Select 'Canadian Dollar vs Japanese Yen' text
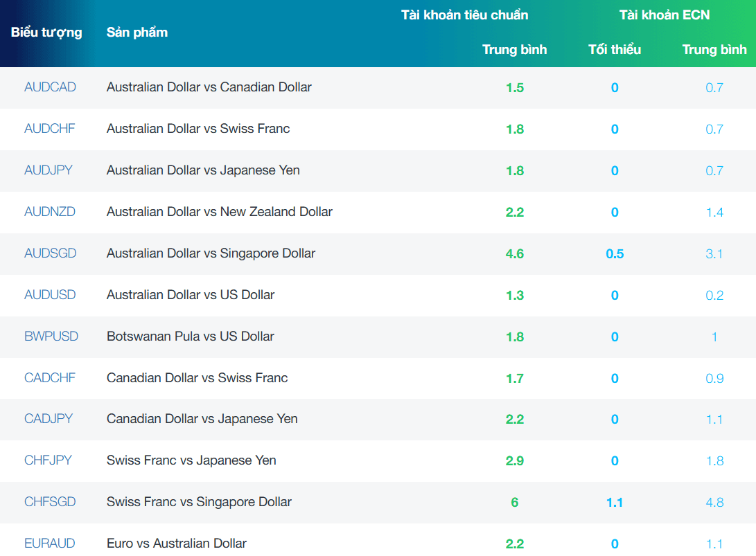The width and height of the screenshot is (756, 556). pos(202,419)
